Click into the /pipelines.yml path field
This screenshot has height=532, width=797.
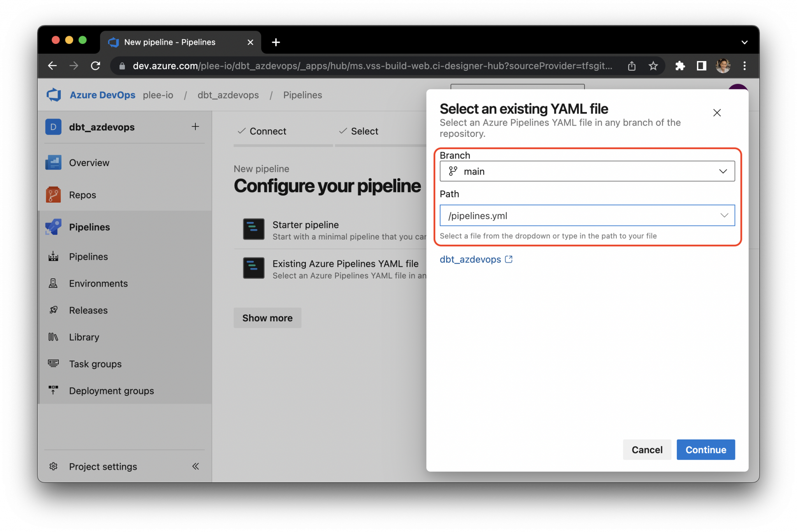[x=576, y=215]
